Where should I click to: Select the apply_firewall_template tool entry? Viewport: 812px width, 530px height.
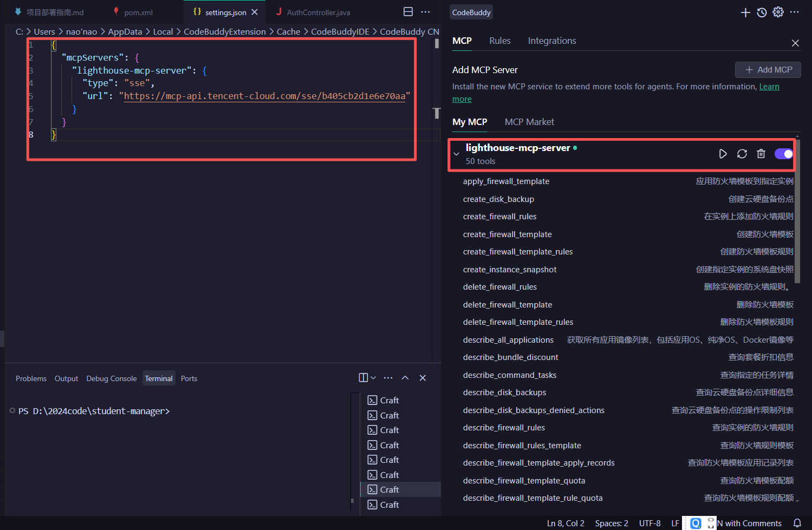point(506,181)
